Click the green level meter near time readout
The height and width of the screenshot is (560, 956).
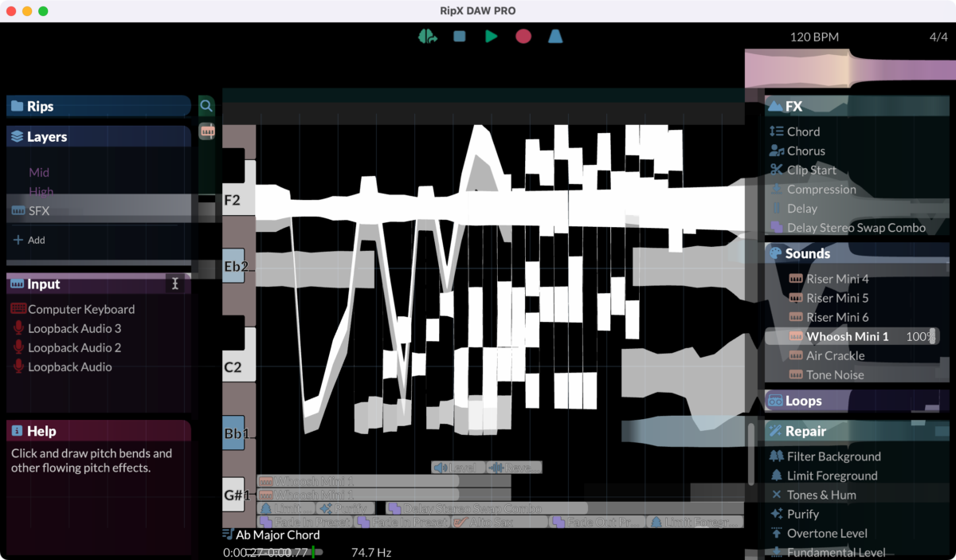[313, 552]
